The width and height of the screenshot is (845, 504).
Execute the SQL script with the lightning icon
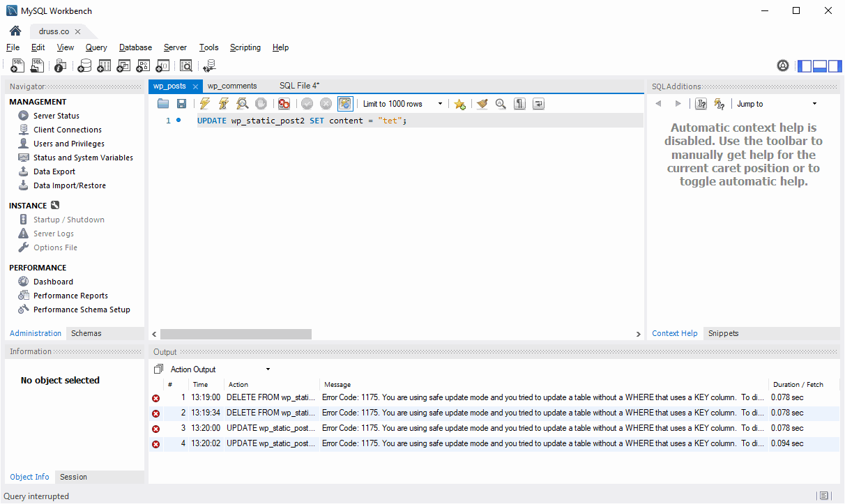coord(204,103)
